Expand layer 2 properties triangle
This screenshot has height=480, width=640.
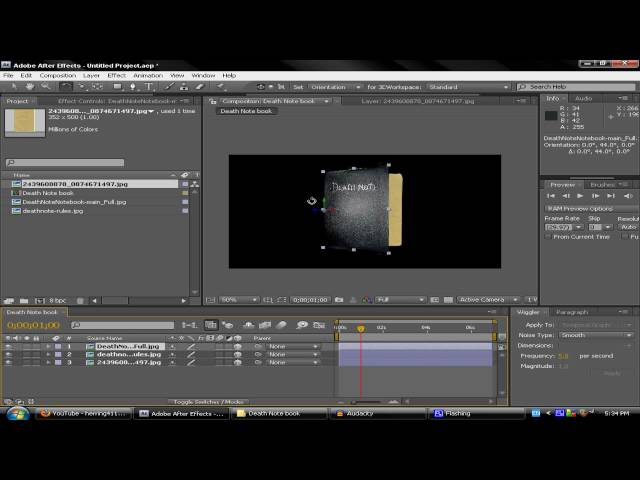(x=49, y=355)
